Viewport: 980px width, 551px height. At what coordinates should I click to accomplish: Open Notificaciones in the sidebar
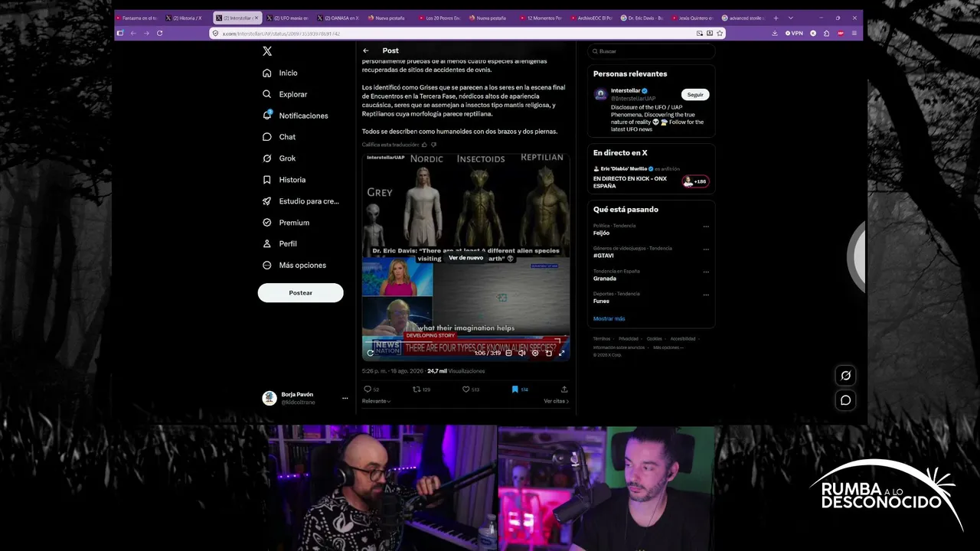pos(296,116)
